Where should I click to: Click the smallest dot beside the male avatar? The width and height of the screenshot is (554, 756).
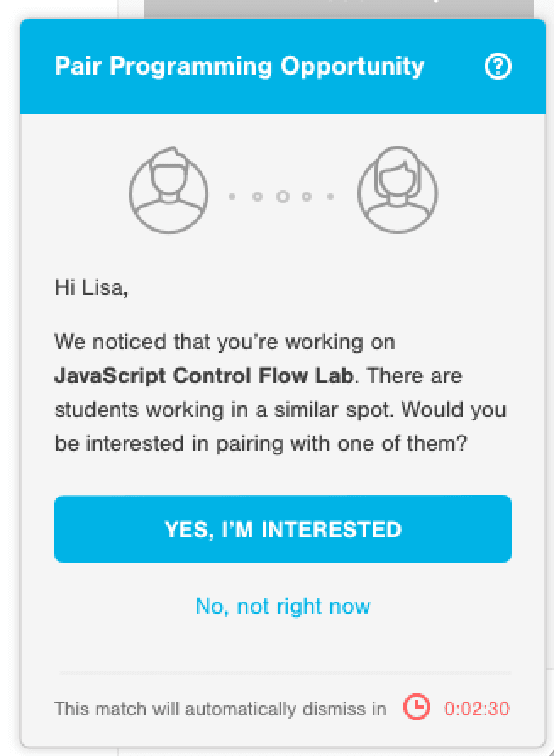pos(232,197)
